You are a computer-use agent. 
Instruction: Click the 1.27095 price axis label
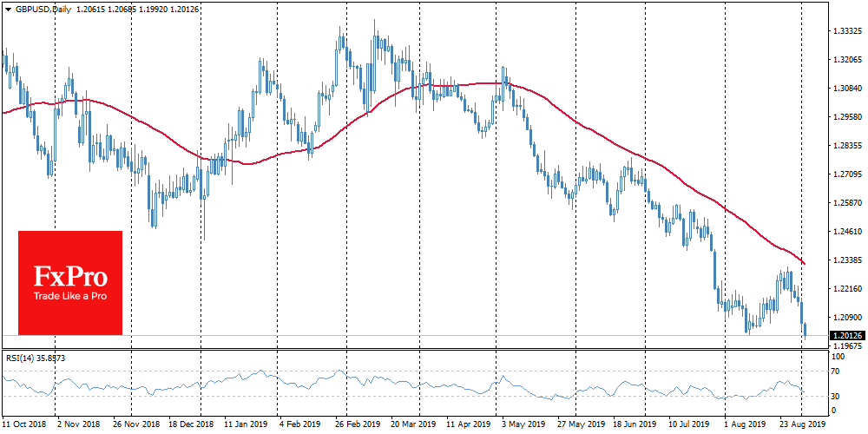point(847,174)
